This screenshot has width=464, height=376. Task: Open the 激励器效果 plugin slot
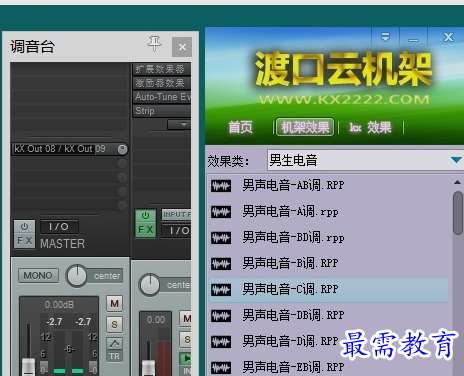coord(162,83)
